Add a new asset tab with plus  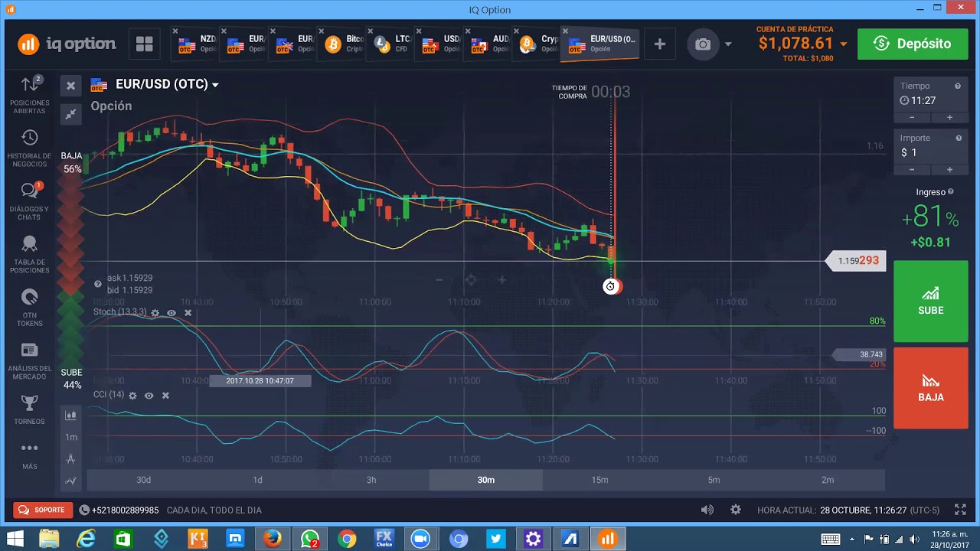pyautogui.click(x=659, y=44)
